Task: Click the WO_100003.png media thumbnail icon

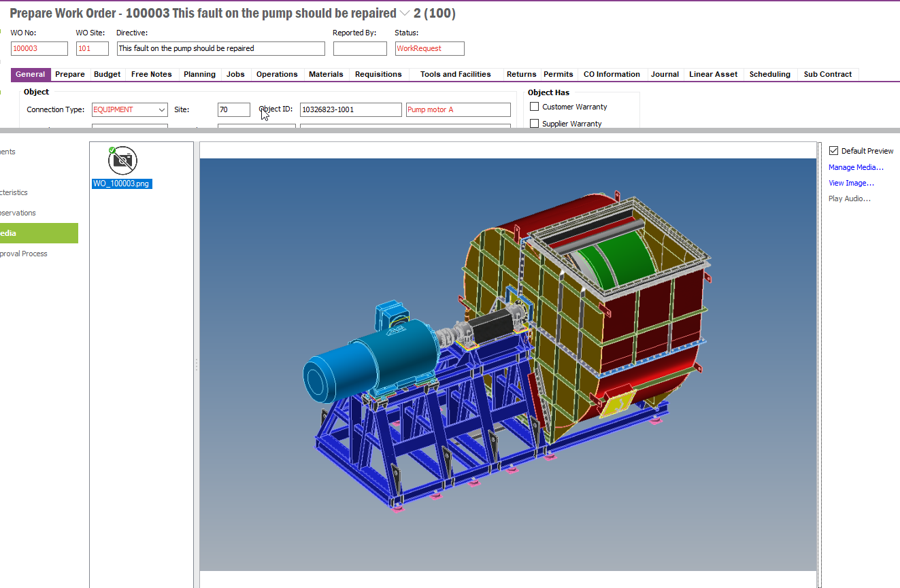Action: pyautogui.click(x=122, y=160)
